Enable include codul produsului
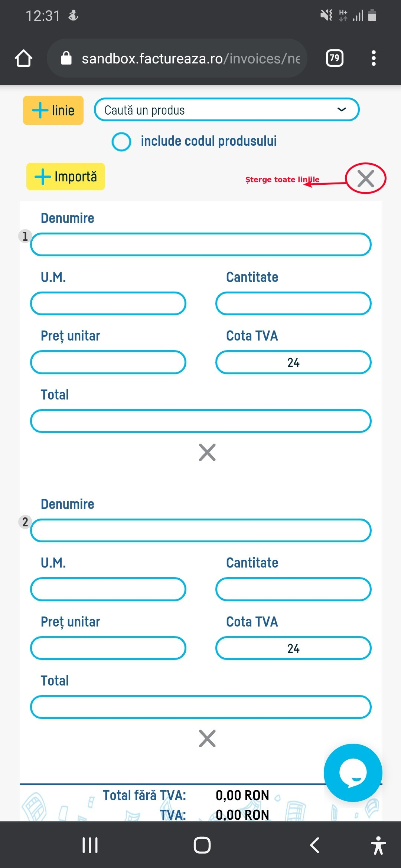This screenshot has height=868, width=401. 121,141
